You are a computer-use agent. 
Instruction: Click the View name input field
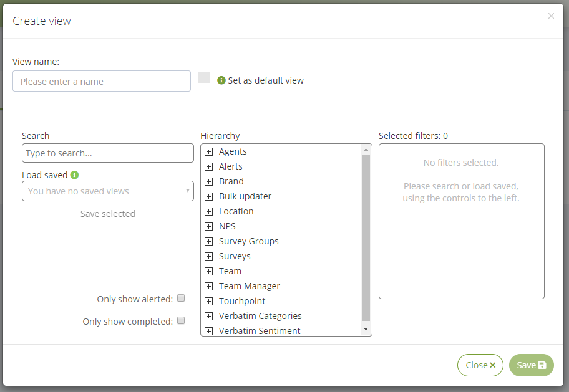tap(102, 81)
